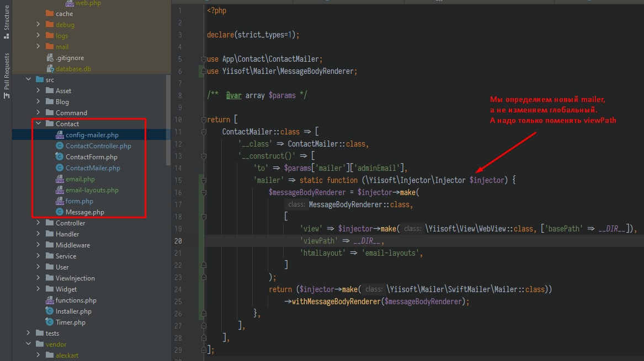644x361 pixels.
Task: Click the $injector parameter on line 15
Action: pyautogui.click(x=487, y=180)
